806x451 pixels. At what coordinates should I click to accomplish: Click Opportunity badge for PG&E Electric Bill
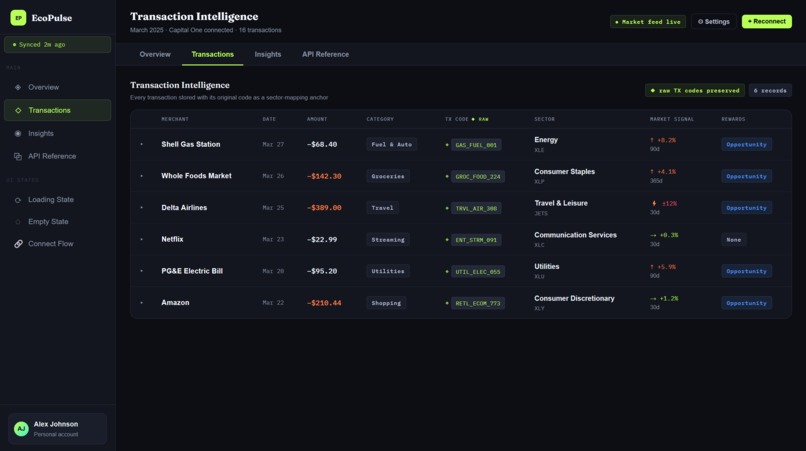pyautogui.click(x=746, y=272)
